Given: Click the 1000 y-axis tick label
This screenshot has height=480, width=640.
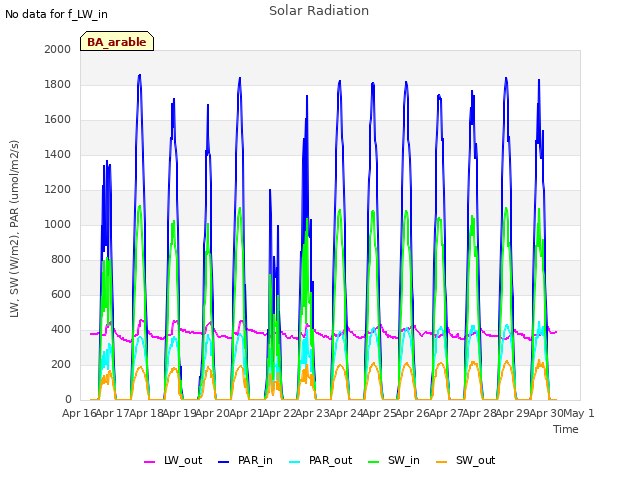Looking at the screenshot, I should [x=58, y=224].
